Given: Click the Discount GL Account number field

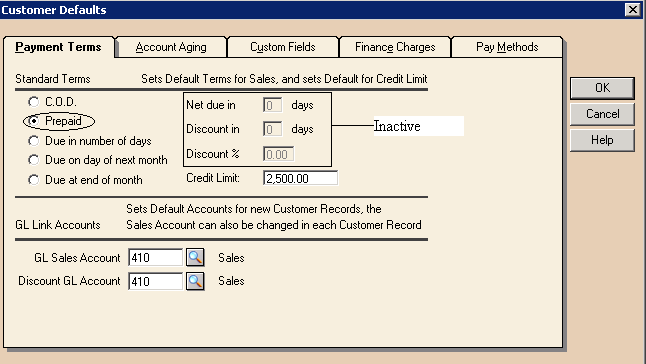Looking at the screenshot, I should [155, 282].
